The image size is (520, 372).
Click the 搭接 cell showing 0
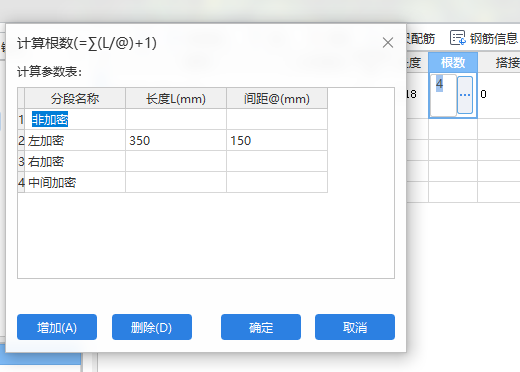499,95
